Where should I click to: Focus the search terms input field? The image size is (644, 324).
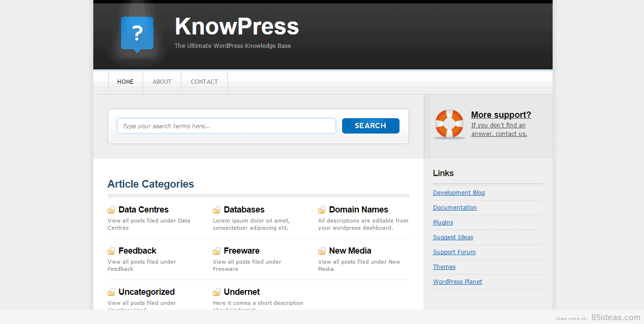(x=226, y=126)
